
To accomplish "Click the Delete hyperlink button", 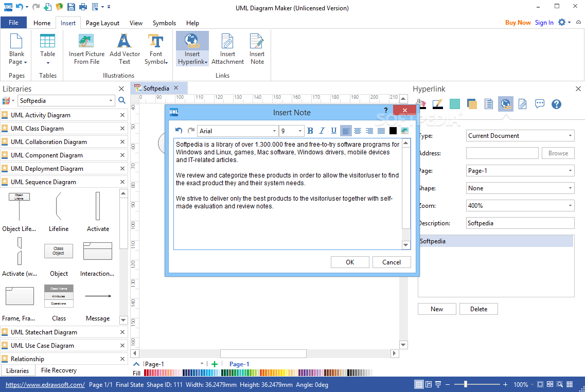I will 478,309.
